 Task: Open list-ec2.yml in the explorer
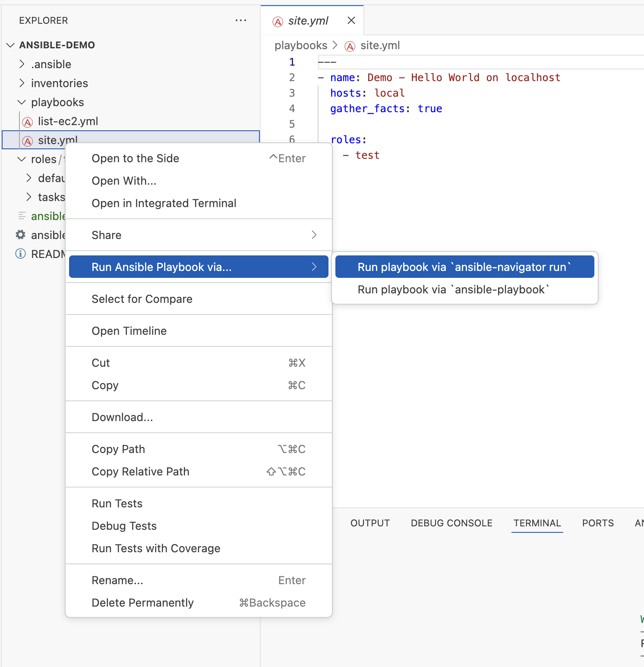point(131,121)
